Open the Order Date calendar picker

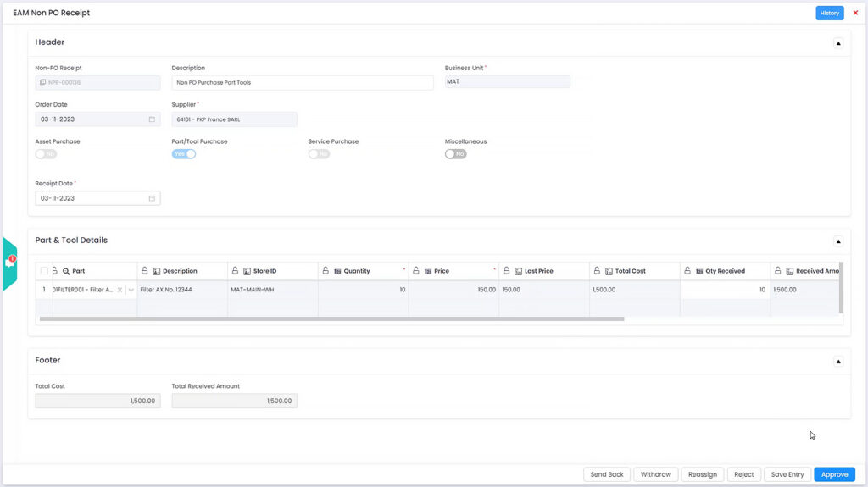152,119
